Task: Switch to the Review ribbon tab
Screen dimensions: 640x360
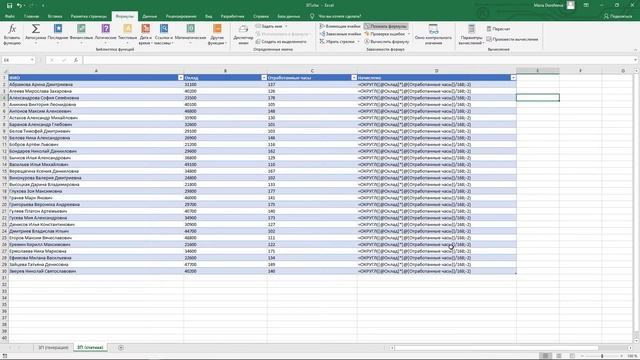Action: point(181,16)
